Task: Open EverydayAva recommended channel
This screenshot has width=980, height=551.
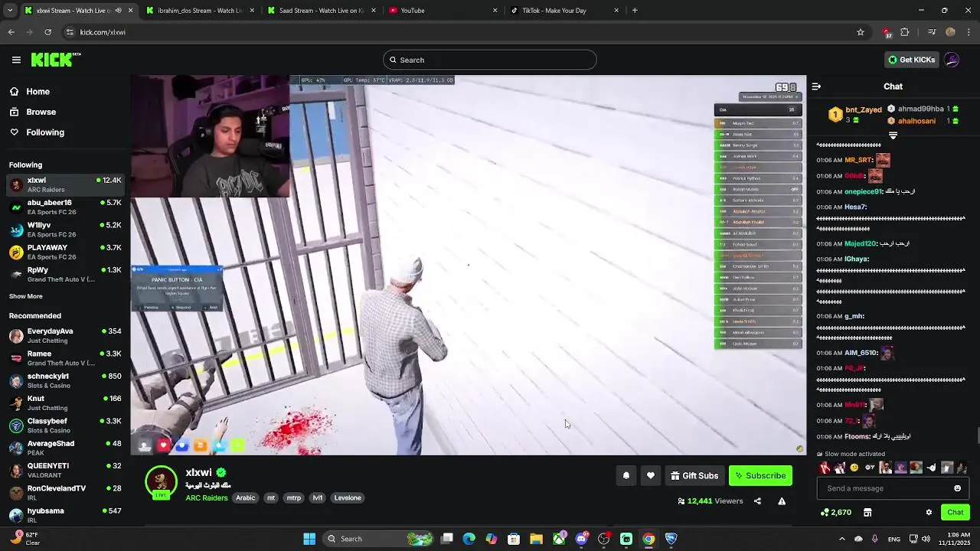Action: 65,335
